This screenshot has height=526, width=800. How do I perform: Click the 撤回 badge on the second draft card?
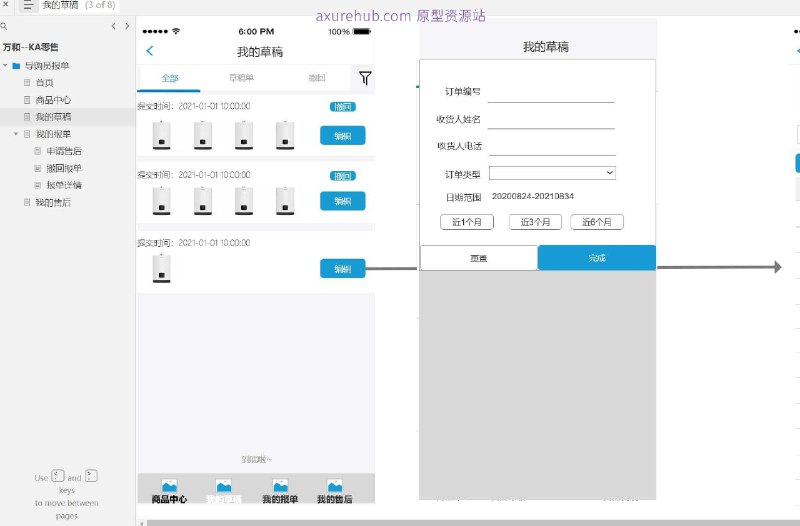click(x=343, y=176)
